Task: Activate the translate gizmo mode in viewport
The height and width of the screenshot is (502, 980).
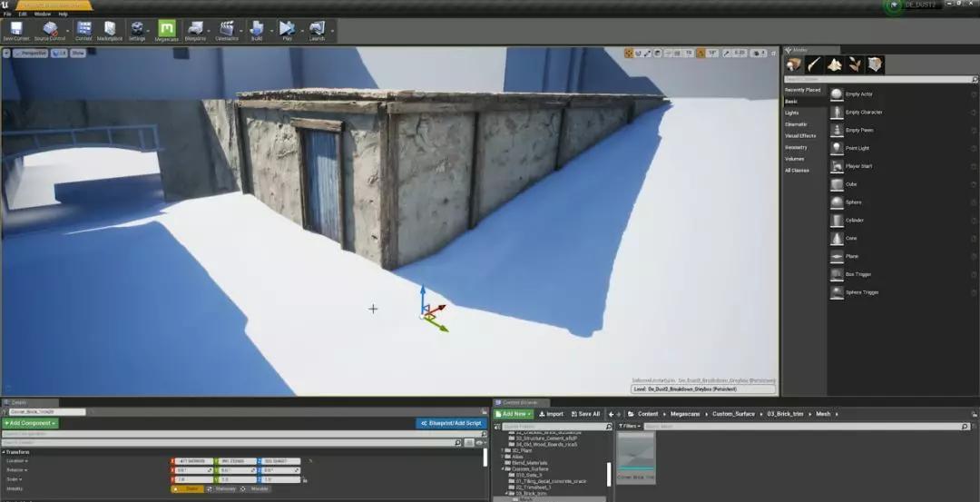Action: pyautogui.click(x=629, y=54)
